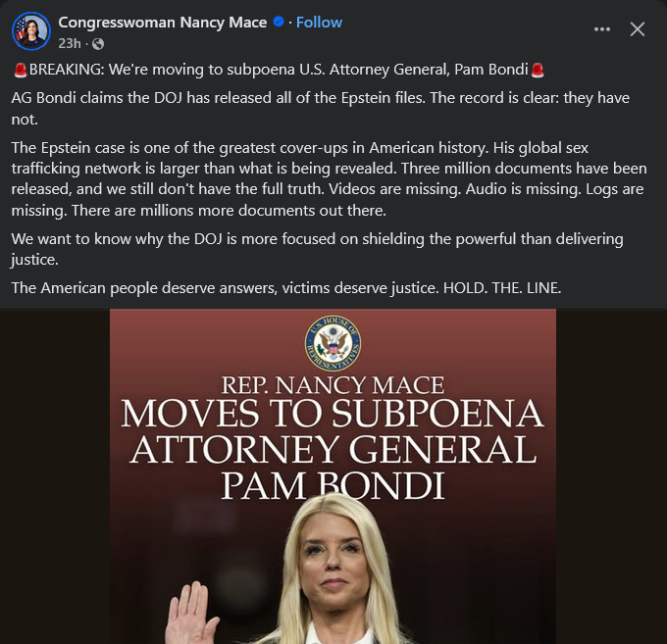Click the Epstein case cover-ups paragraph
The width and height of the screenshot is (667, 644).
329,179
